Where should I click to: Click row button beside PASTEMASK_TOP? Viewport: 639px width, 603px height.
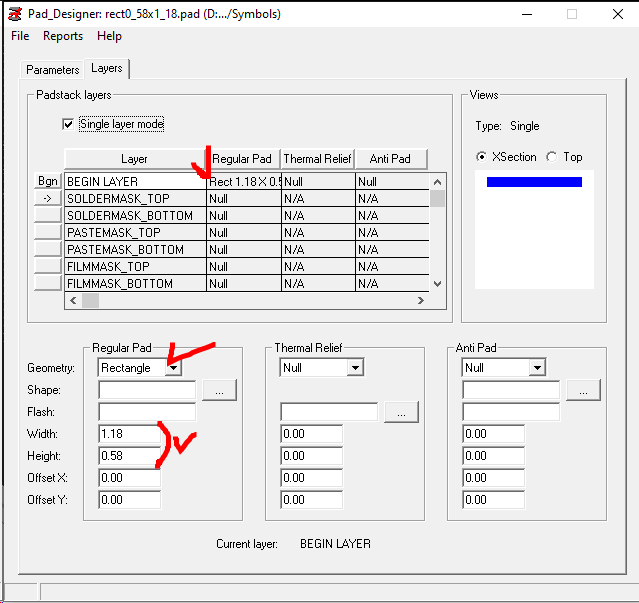pyautogui.click(x=48, y=232)
